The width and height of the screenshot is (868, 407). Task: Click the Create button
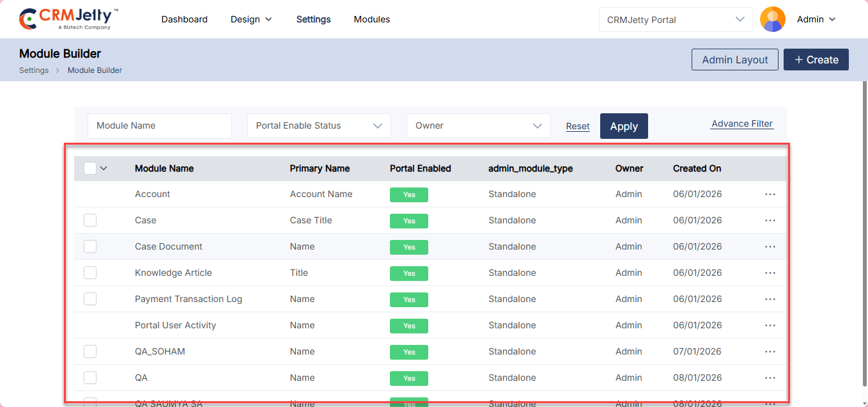816,60
